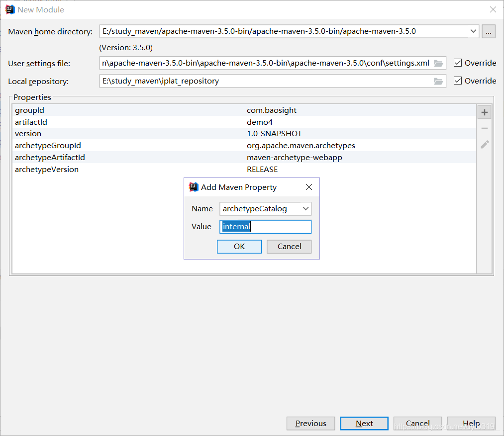Browse folder icon for User settings file
This screenshot has height=436, width=504.
tap(438, 63)
